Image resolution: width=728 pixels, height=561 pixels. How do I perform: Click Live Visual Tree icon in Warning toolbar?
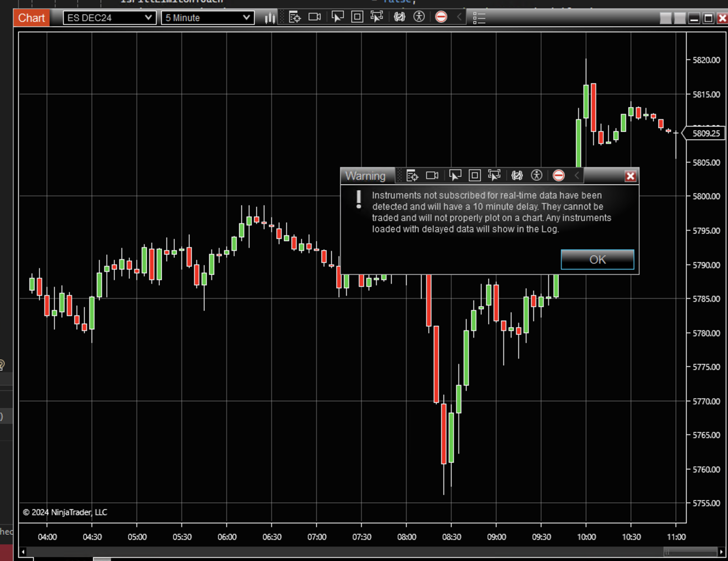coord(412,175)
